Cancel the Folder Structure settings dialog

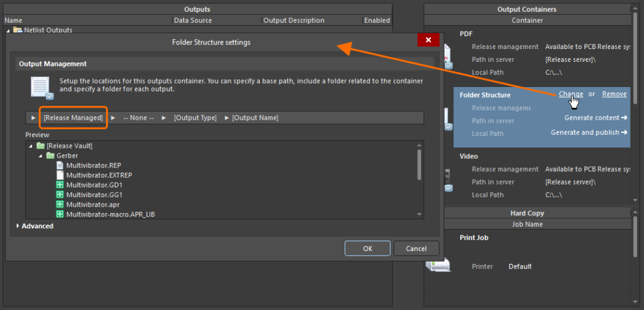[x=416, y=249]
